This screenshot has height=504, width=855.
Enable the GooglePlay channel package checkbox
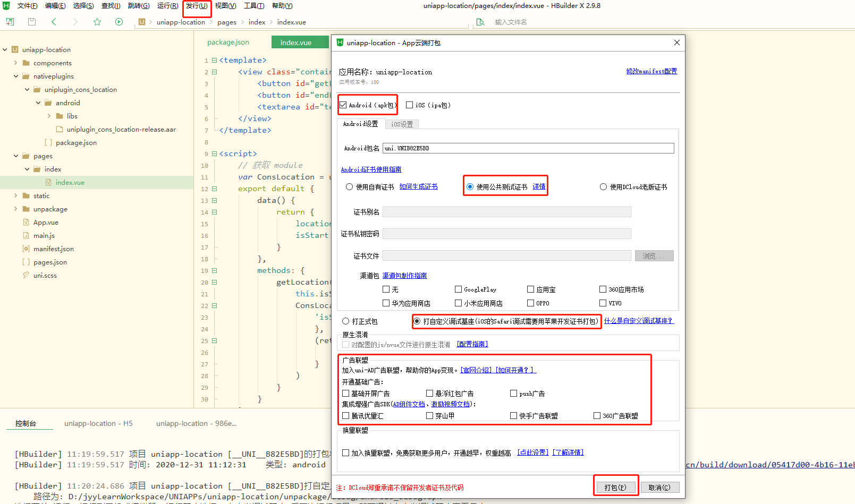pos(458,289)
